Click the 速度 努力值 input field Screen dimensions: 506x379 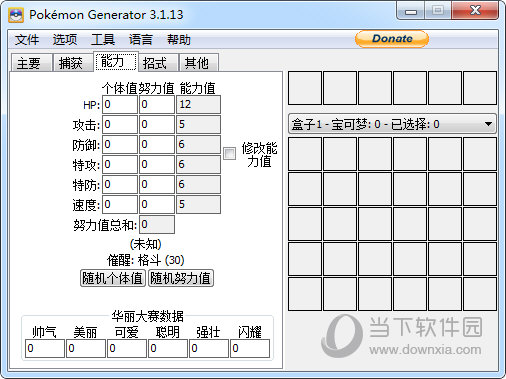pos(157,205)
